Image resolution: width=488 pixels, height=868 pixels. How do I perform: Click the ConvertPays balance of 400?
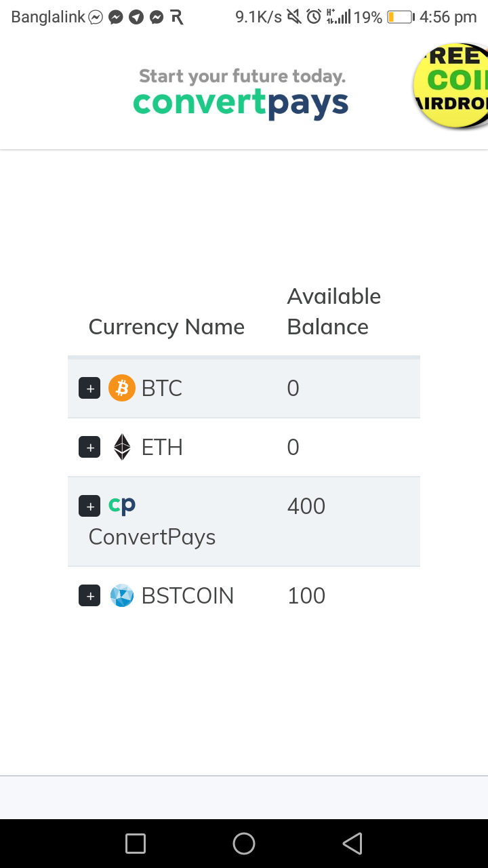[306, 506]
